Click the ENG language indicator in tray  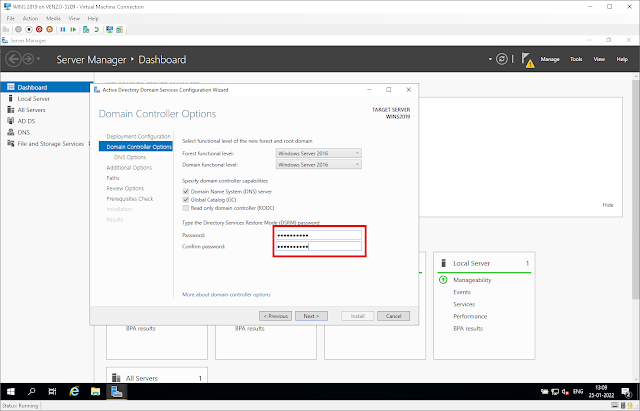(x=578, y=392)
